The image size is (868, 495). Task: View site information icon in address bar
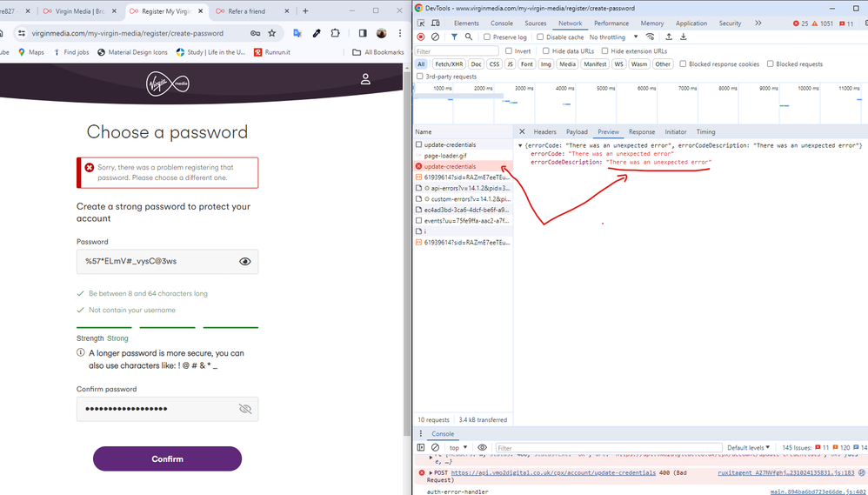click(22, 33)
